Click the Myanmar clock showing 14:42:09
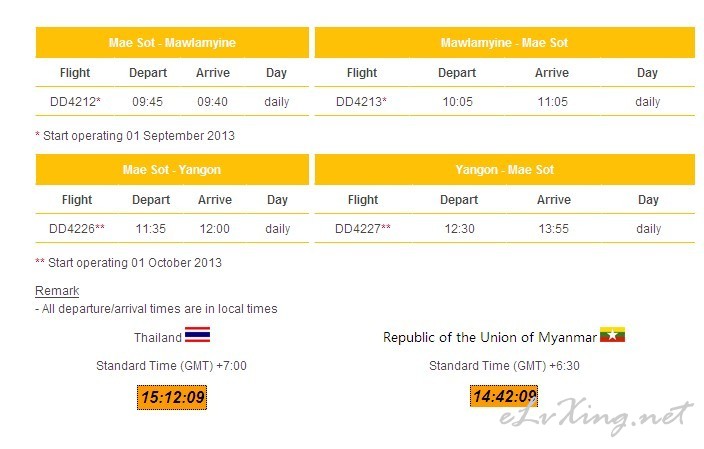The width and height of the screenshot is (704, 449). [504, 396]
